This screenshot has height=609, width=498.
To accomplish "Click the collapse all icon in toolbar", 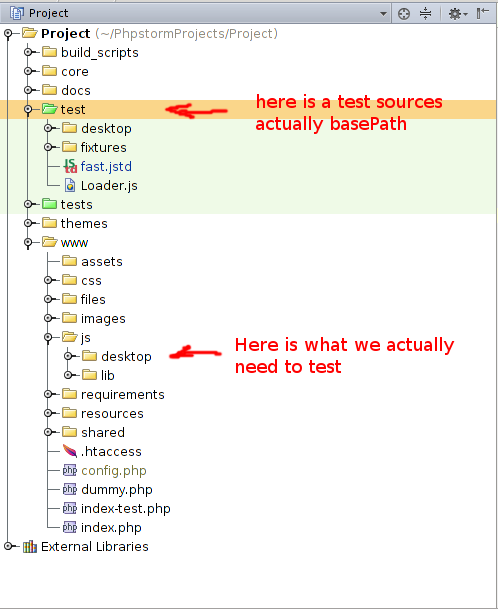I will (426, 14).
